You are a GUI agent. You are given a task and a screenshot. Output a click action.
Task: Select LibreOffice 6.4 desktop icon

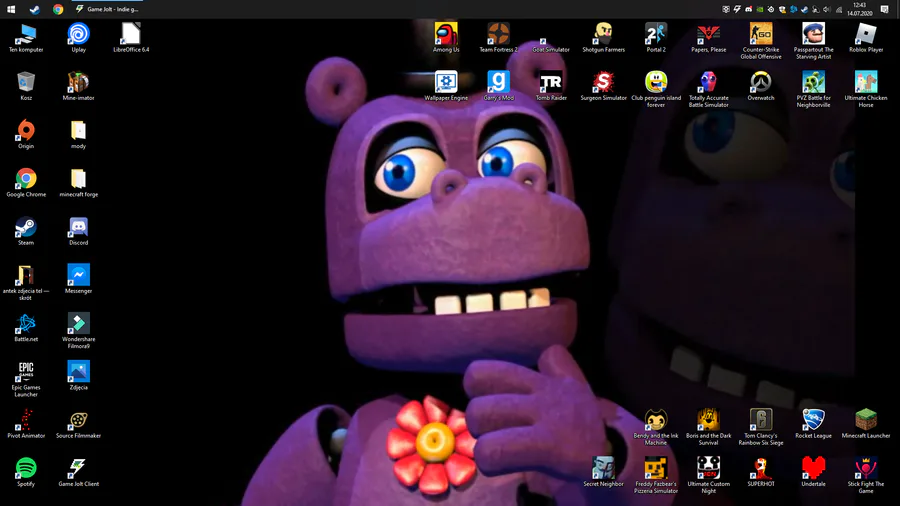tap(131, 38)
